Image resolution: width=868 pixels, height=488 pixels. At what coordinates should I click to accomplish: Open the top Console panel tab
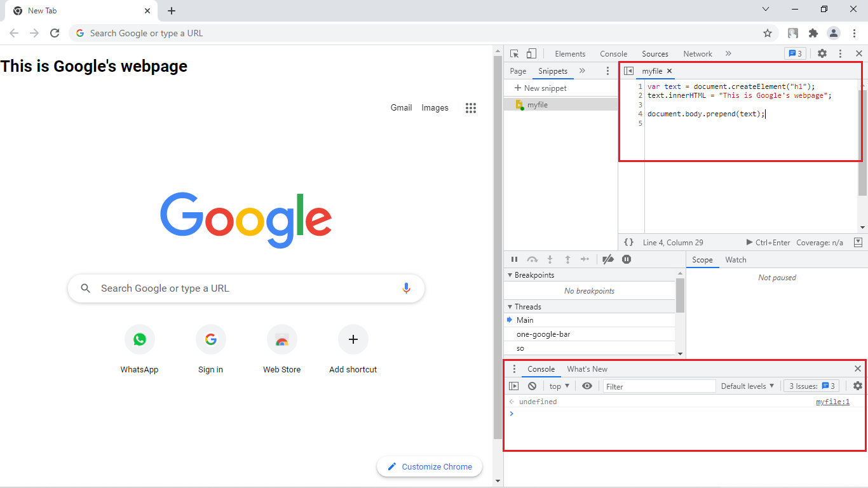tap(613, 54)
